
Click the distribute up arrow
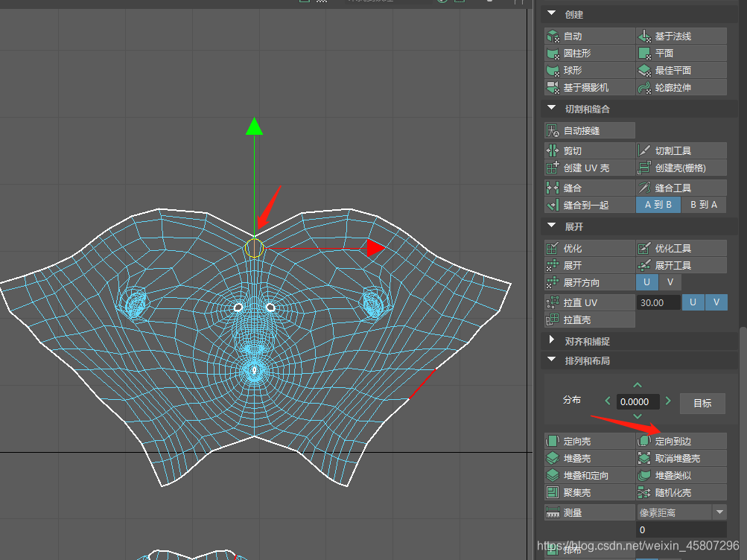coord(638,385)
